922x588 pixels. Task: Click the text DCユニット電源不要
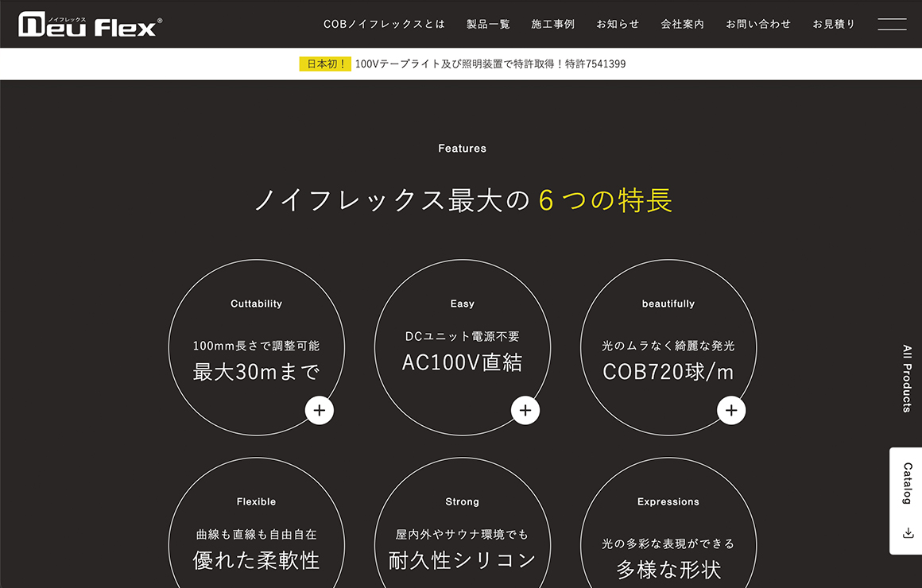click(x=462, y=336)
